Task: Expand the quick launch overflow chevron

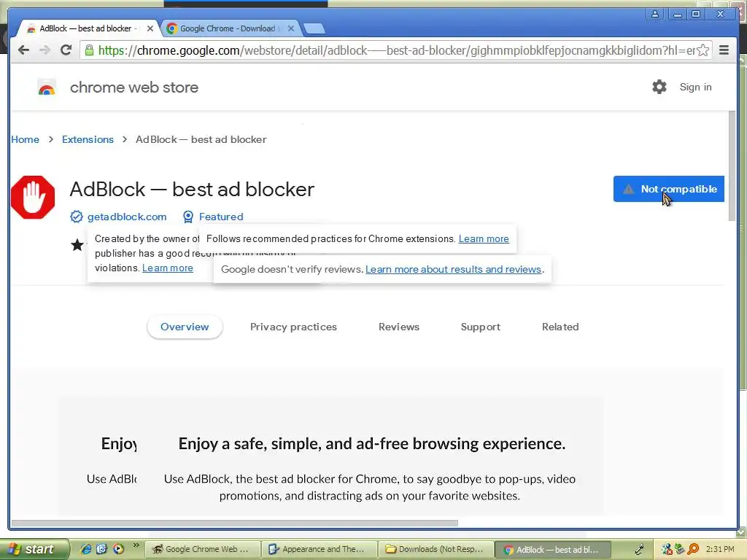Action: coord(136,545)
